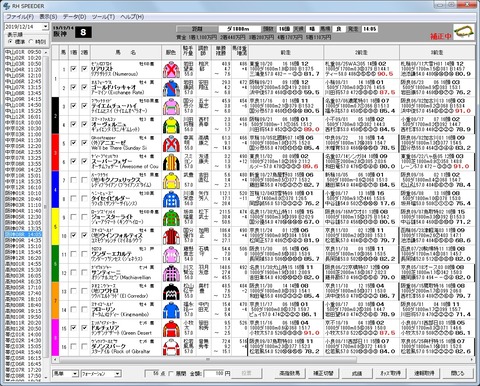Click the silks icon for horse 4 オーヴォルニュ

point(171,125)
